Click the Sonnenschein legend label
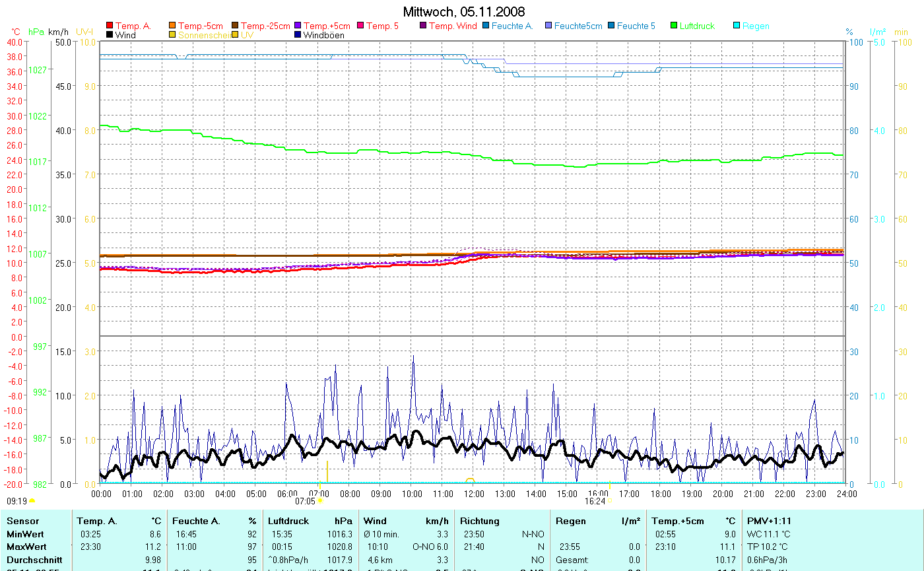Viewport: 924px width, 571px height. [203, 35]
